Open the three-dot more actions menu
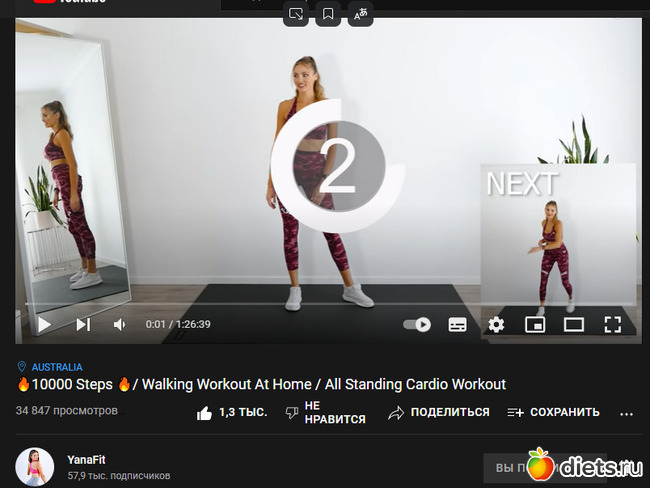Image resolution: width=650 pixels, height=488 pixels. pyautogui.click(x=627, y=413)
